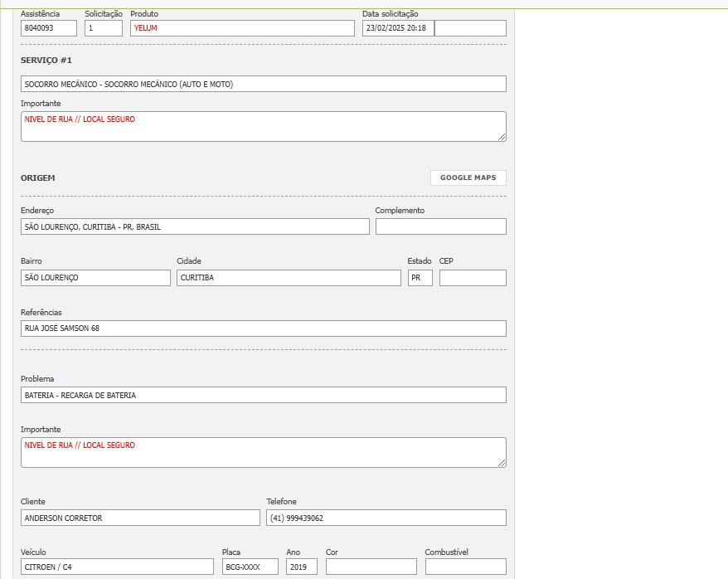Click the Problema field Bateria - Recarga

point(263,395)
